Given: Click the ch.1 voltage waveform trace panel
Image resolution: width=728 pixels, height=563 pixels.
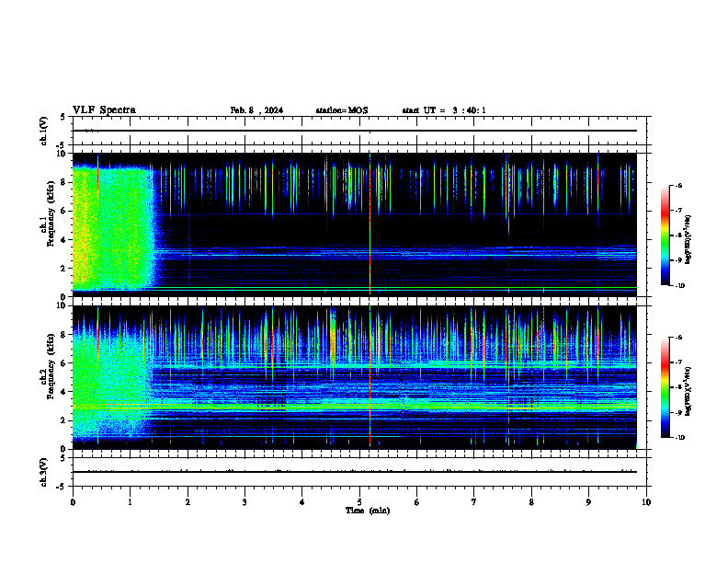Looking at the screenshot, I should point(361,131).
